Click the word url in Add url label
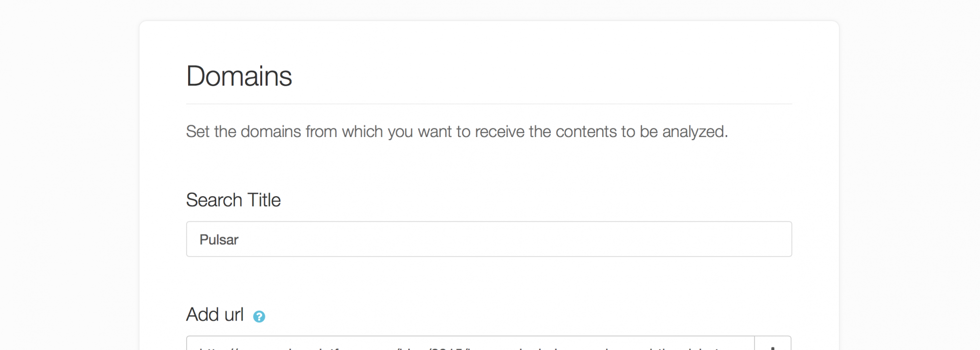The height and width of the screenshot is (350, 980). [x=233, y=315]
